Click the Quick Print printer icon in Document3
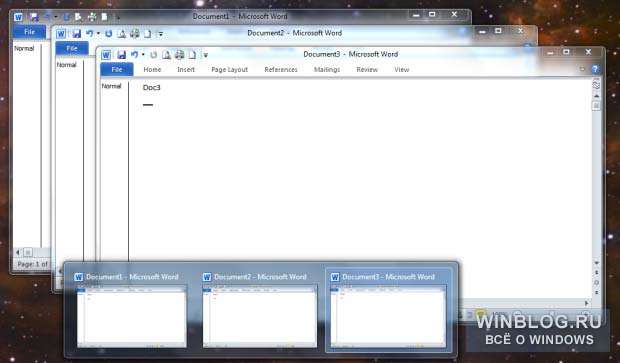Screen dimensions: 620x363 coord(180,55)
